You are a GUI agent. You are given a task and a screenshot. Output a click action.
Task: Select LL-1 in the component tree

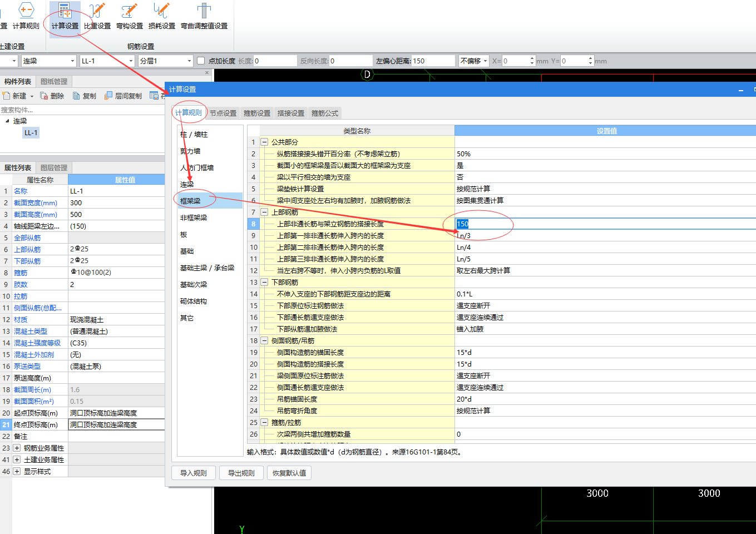[x=31, y=132]
